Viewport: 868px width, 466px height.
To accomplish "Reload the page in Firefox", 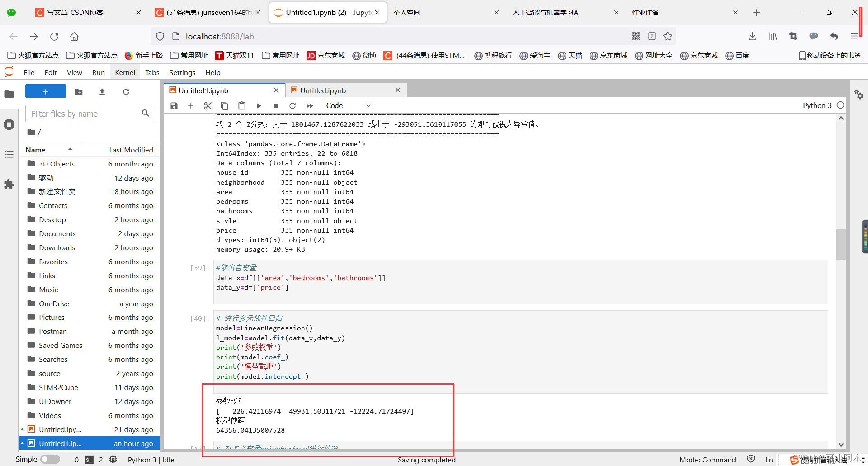I will click(54, 36).
